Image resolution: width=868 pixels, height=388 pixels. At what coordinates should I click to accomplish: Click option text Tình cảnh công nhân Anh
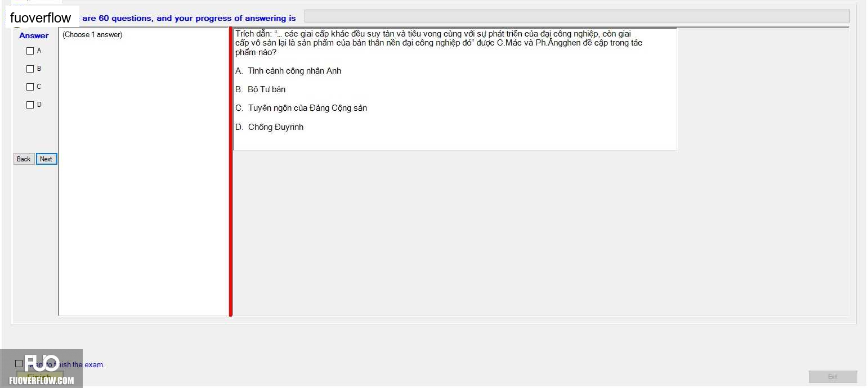click(x=294, y=71)
